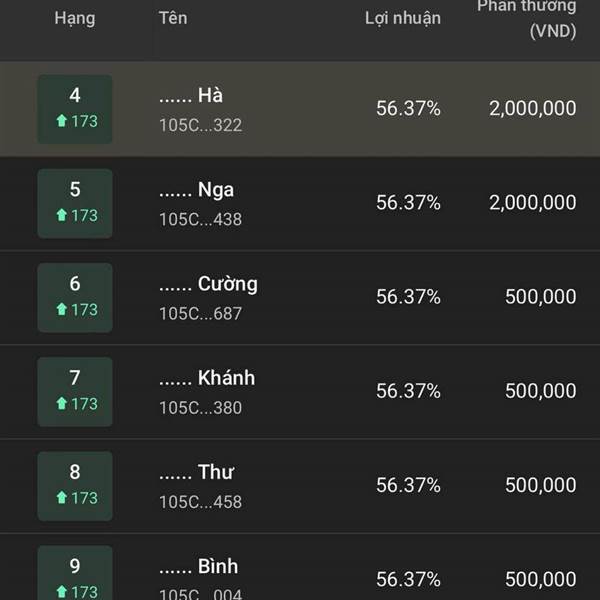This screenshot has height=600, width=600.
Task: Open the row for user Cường
Action: coord(300,298)
